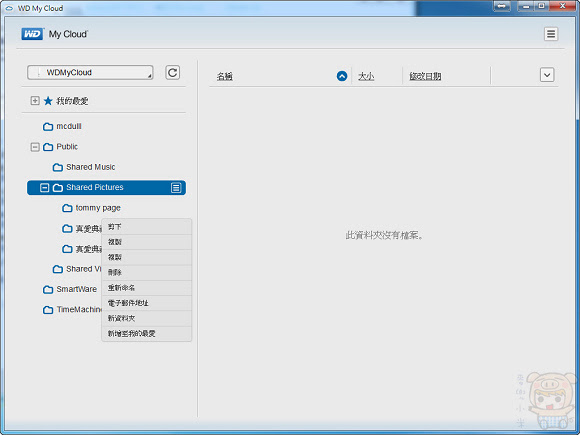580x435 pixels.
Task: Open the WDMyCloud device dropdown
Action: [x=90, y=72]
